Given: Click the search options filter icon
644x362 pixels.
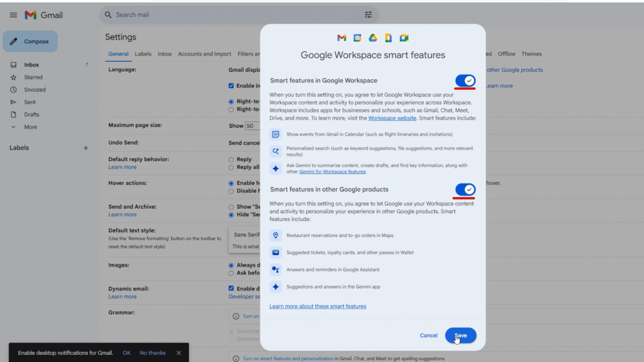Looking at the screenshot, I should click(x=368, y=14).
